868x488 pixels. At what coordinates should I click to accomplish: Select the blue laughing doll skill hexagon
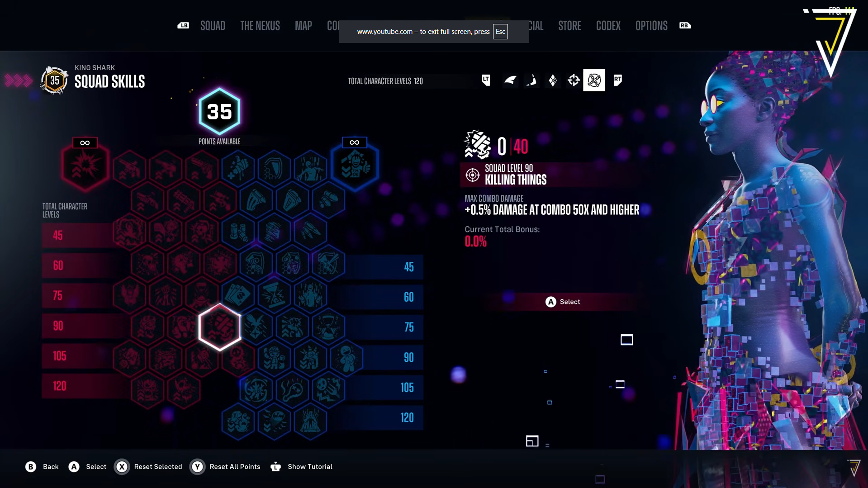346,358
